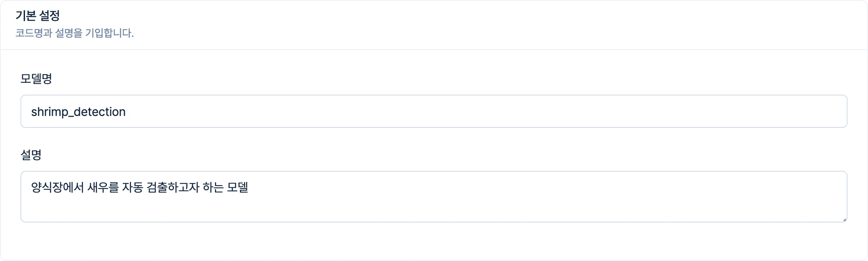Click the shrimp_detection text in model name
868x261 pixels.
(78, 112)
